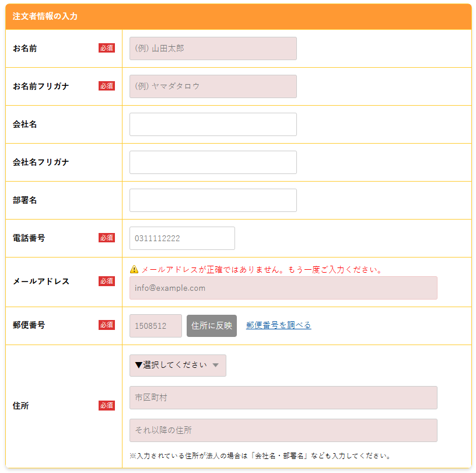This screenshot has height=473, width=476.
Task: Click the お名前 input field
Action: coord(213,48)
